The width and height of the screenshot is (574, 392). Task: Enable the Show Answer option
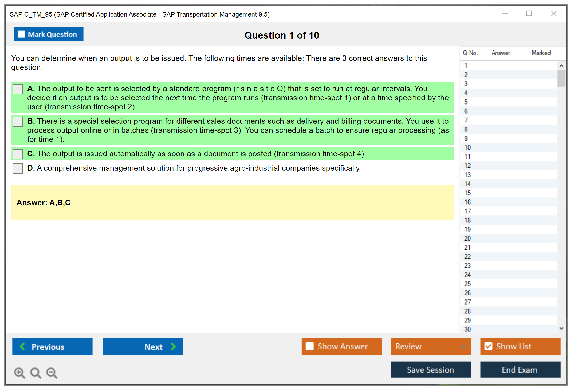[x=310, y=346]
